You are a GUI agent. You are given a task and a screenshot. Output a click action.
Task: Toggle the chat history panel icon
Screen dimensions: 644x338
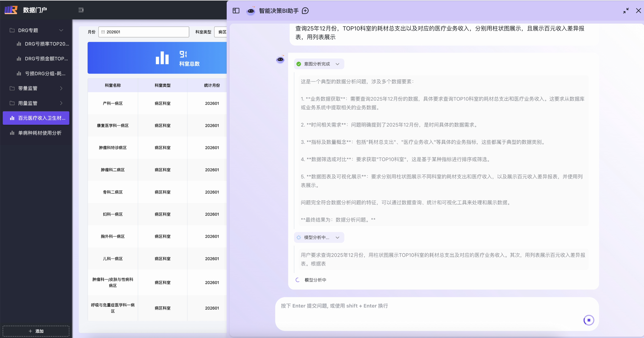coord(236,11)
